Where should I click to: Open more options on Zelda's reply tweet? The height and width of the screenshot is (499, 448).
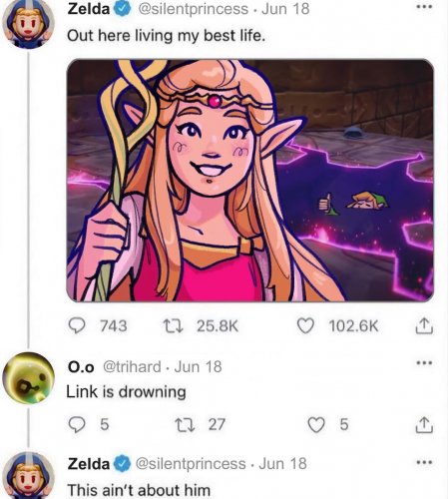click(425, 462)
